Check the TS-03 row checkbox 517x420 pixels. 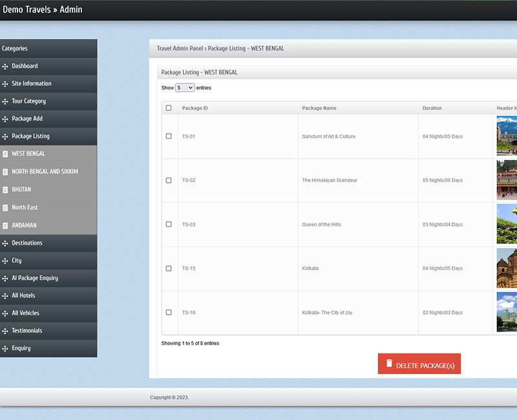169,224
